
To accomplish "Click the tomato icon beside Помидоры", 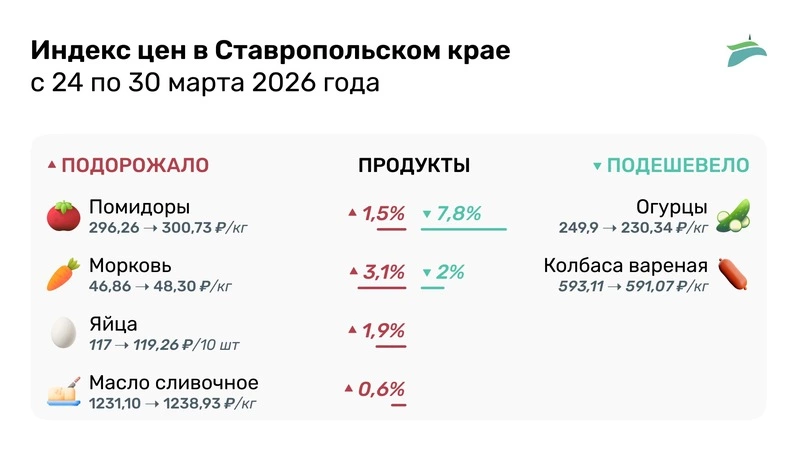I will point(62,216).
